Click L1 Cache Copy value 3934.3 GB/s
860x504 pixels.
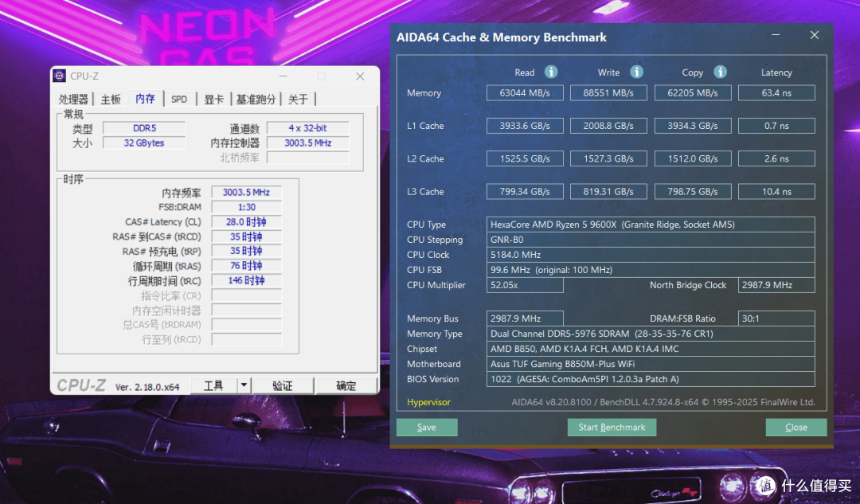point(693,126)
